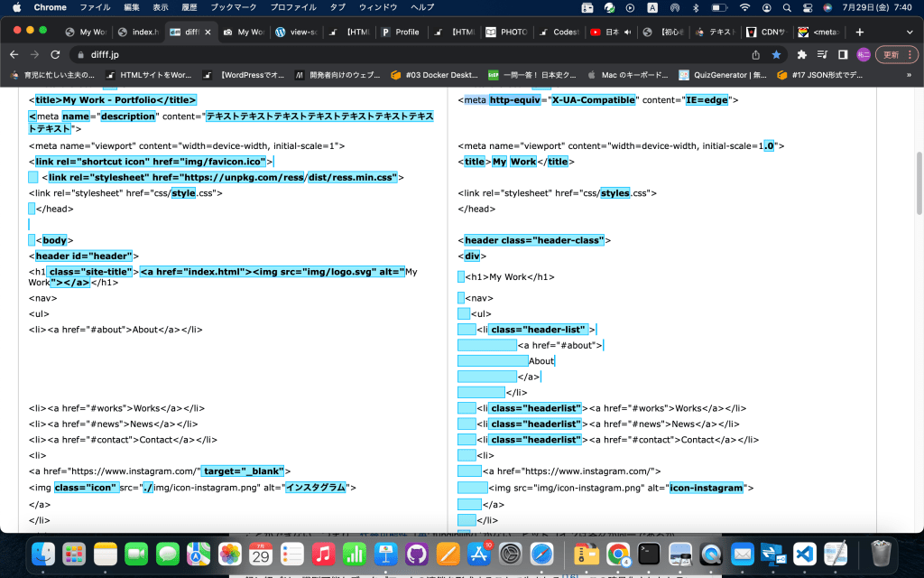Switch to the view-source WordPress tab
The image size is (924, 578).
[296, 32]
